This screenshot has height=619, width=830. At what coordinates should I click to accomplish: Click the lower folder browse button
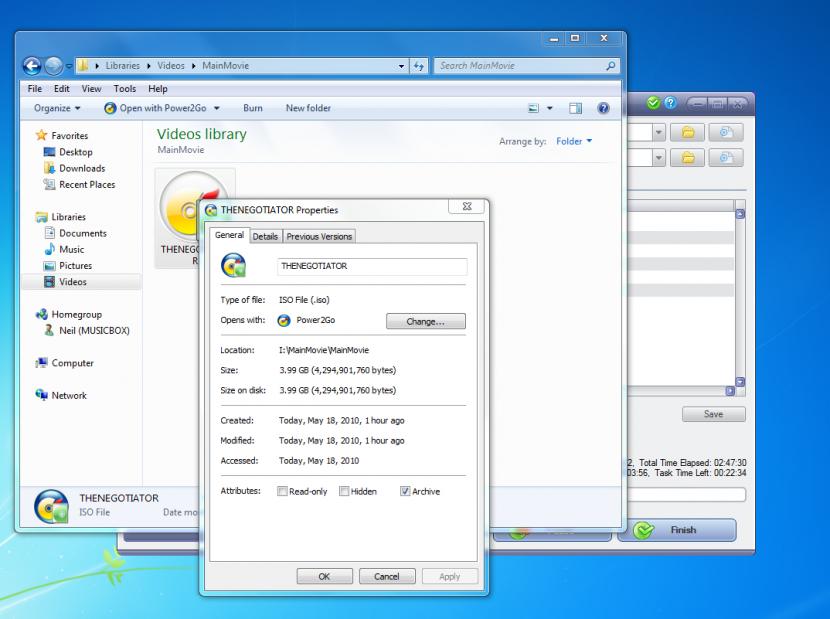[x=688, y=157]
